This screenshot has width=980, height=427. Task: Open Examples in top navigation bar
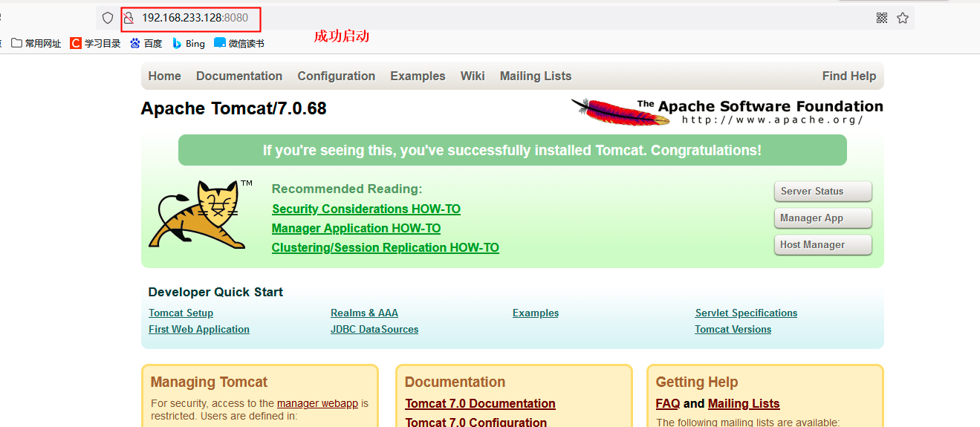click(418, 76)
